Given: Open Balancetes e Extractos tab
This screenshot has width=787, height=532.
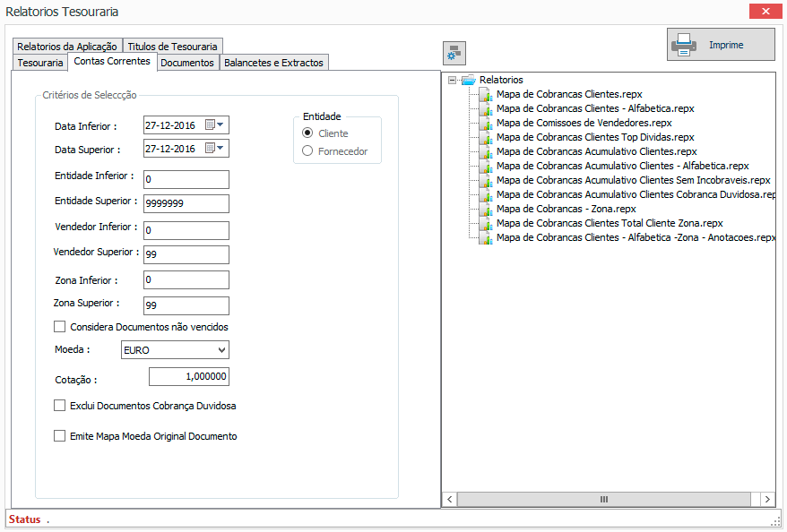Looking at the screenshot, I should [273, 63].
